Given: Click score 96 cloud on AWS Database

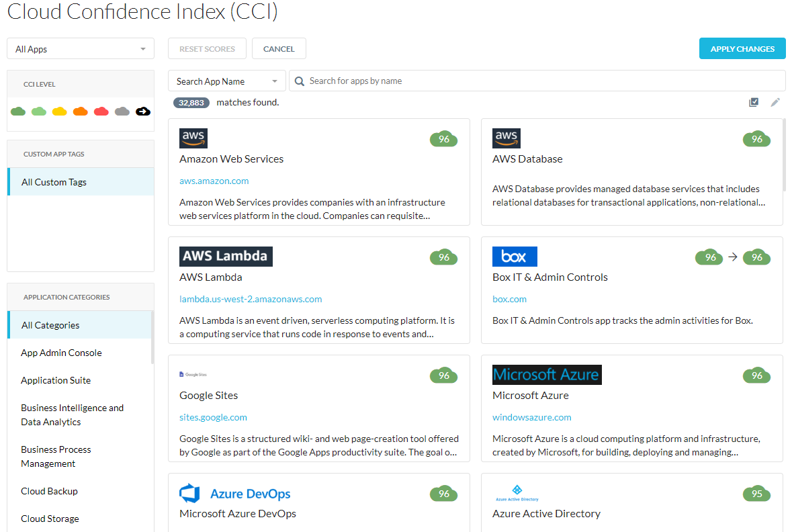Looking at the screenshot, I should [756, 139].
